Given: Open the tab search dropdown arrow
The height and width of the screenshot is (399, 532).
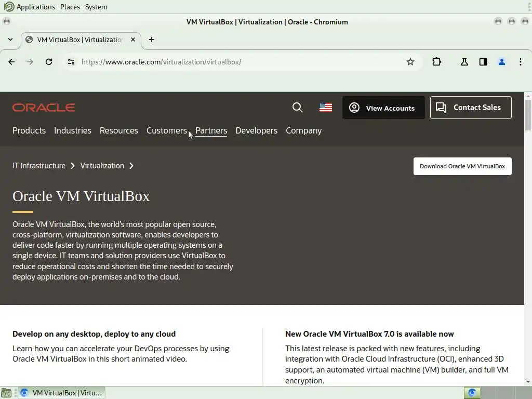Looking at the screenshot, I should (x=10, y=39).
